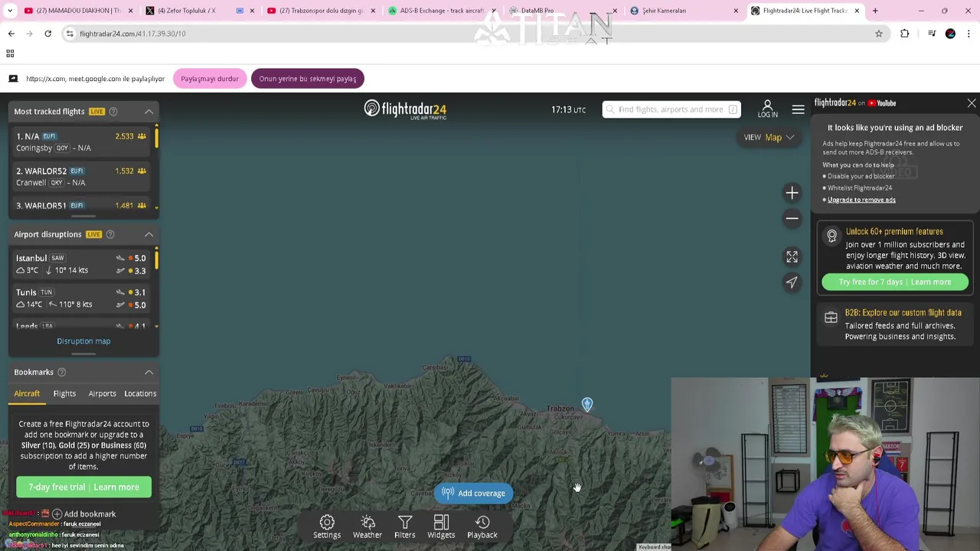Select tracked flight WARLOR51
Viewport: 980px width, 551px height.
pyautogui.click(x=81, y=205)
